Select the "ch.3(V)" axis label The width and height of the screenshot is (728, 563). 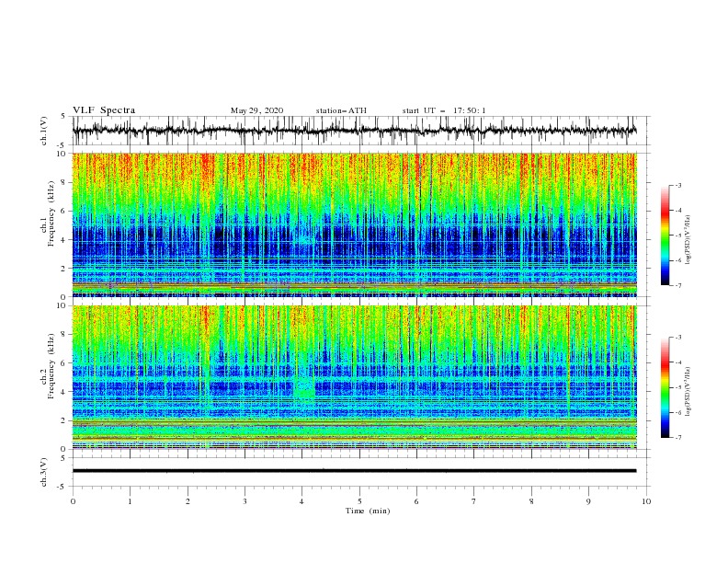pos(44,472)
